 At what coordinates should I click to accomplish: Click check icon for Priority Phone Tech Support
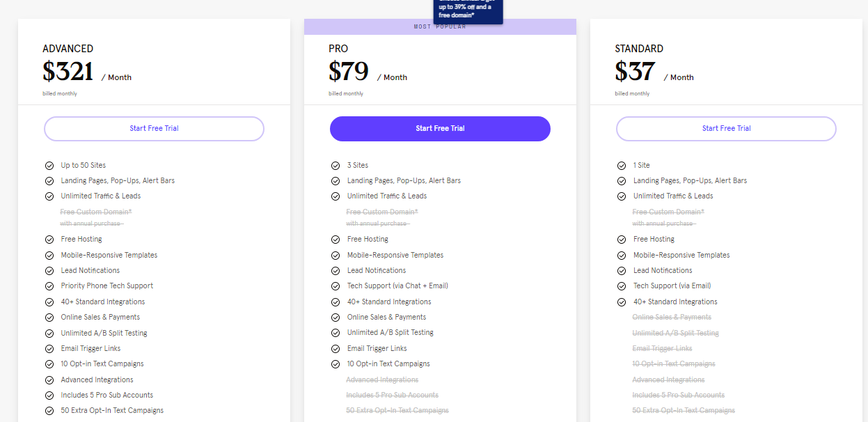click(49, 286)
